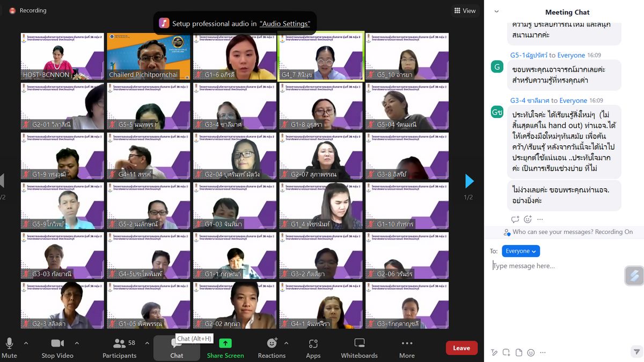Click the text formatting icon in chat
The height and width of the screenshot is (362, 644).
494,352
